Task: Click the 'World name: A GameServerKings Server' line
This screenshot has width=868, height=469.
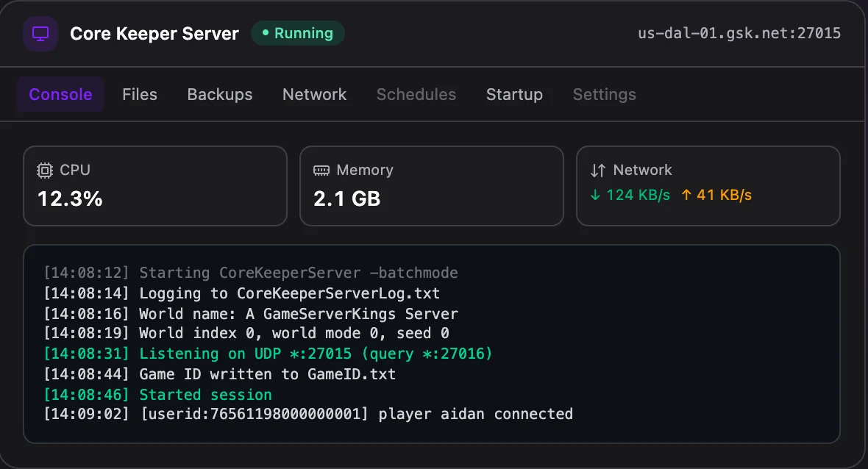Action: [251, 314]
